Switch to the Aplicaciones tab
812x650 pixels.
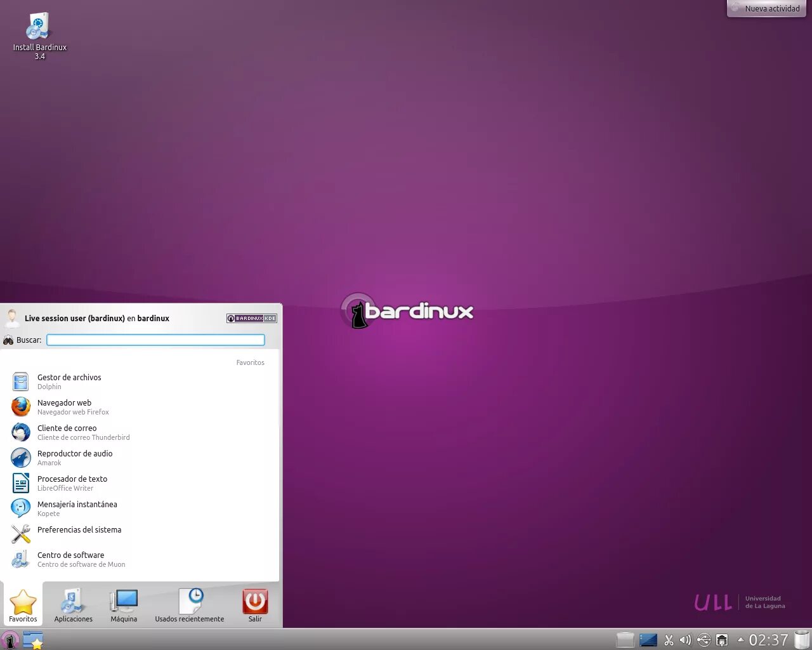74,605
